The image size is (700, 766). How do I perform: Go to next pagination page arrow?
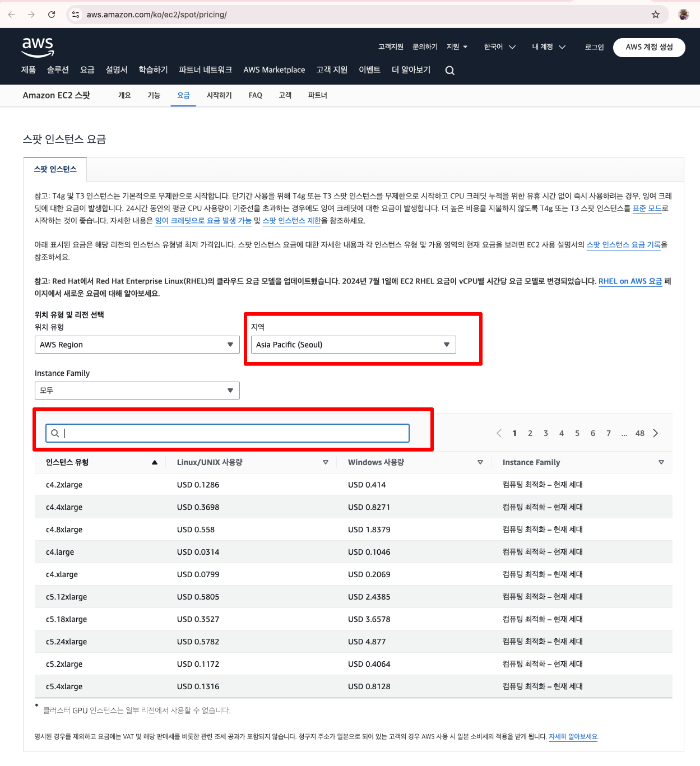[x=656, y=433]
